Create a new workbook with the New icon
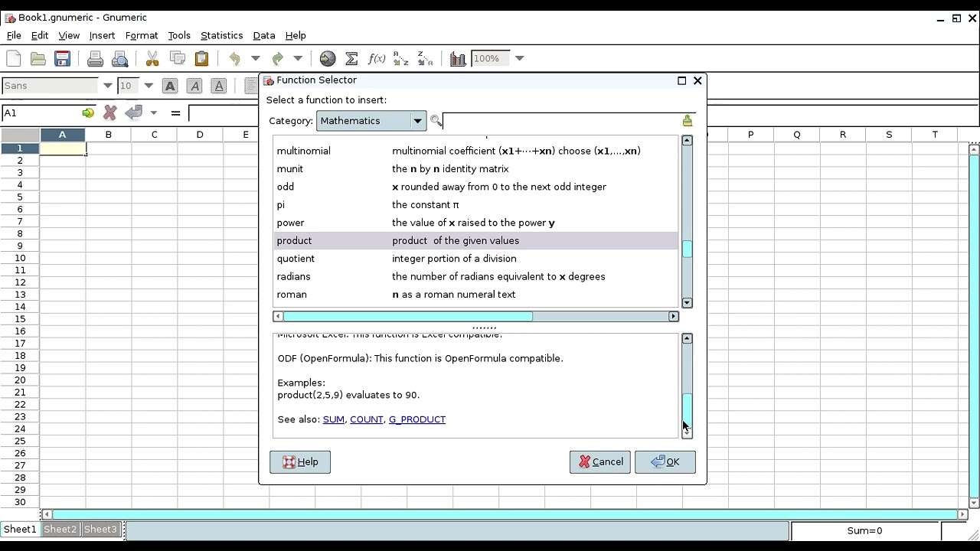This screenshot has width=980, height=551. tap(14, 58)
